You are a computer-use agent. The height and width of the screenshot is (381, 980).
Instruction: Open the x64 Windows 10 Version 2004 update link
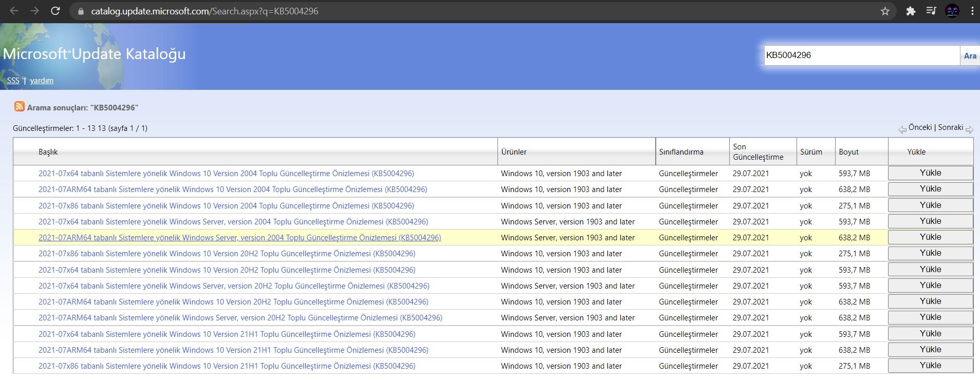(226, 174)
